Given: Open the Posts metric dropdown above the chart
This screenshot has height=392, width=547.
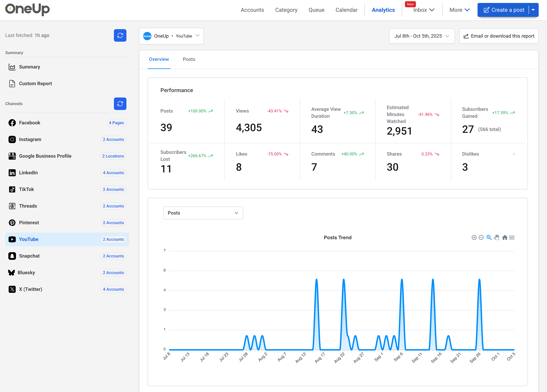Looking at the screenshot, I should [x=203, y=213].
